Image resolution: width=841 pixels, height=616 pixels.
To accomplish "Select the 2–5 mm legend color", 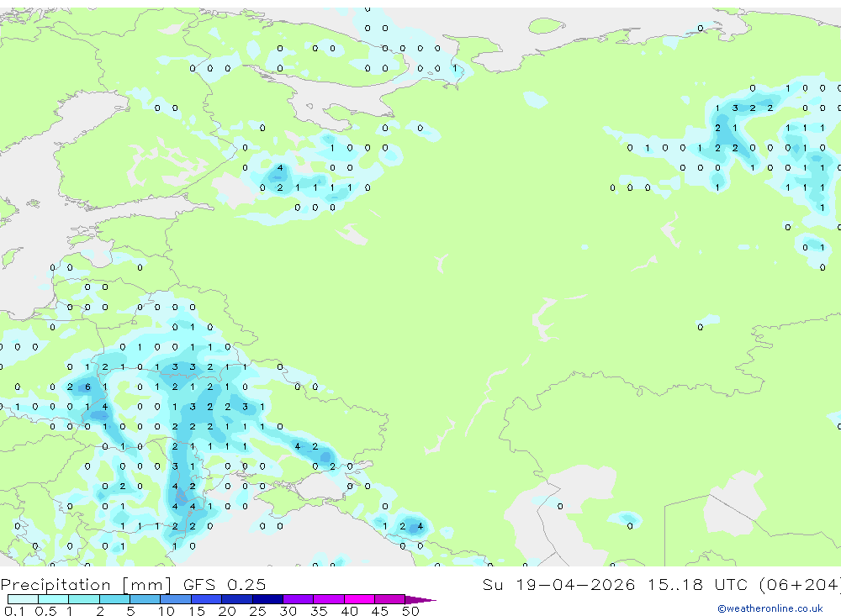I will click(x=114, y=599).
